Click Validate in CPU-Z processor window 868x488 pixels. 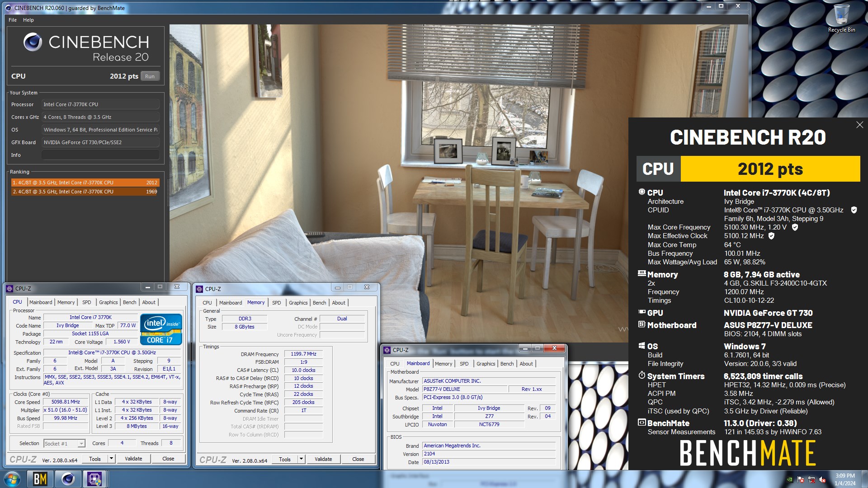[133, 459]
